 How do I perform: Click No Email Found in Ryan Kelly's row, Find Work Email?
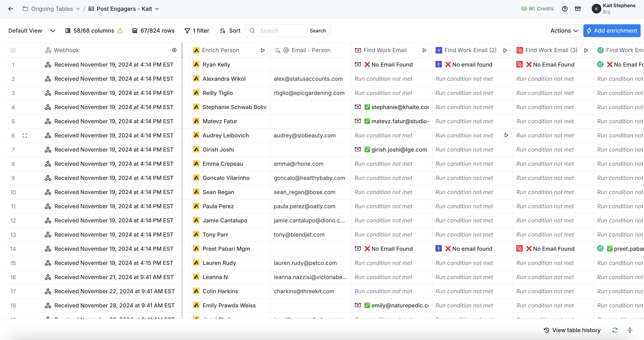[x=392, y=65]
